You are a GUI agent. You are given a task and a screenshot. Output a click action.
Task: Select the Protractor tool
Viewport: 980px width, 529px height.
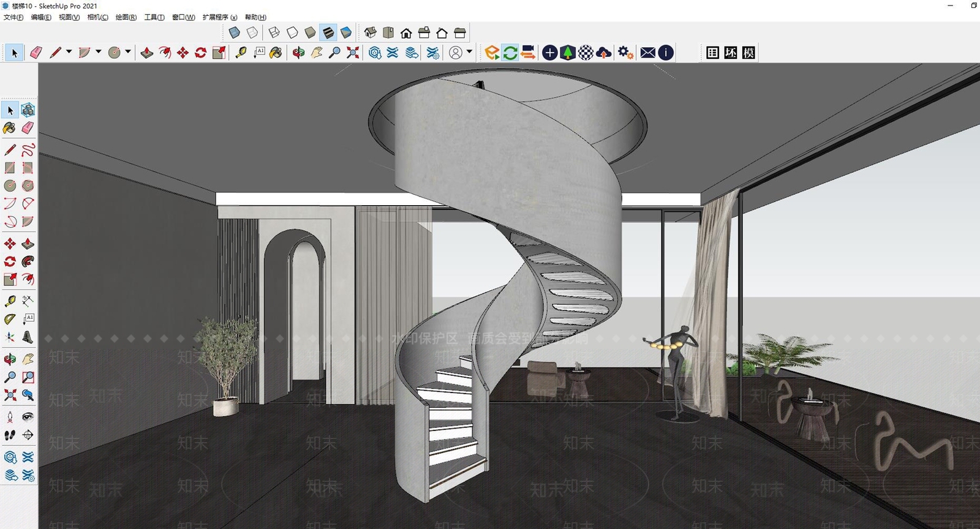pyautogui.click(x=10, y=319)
